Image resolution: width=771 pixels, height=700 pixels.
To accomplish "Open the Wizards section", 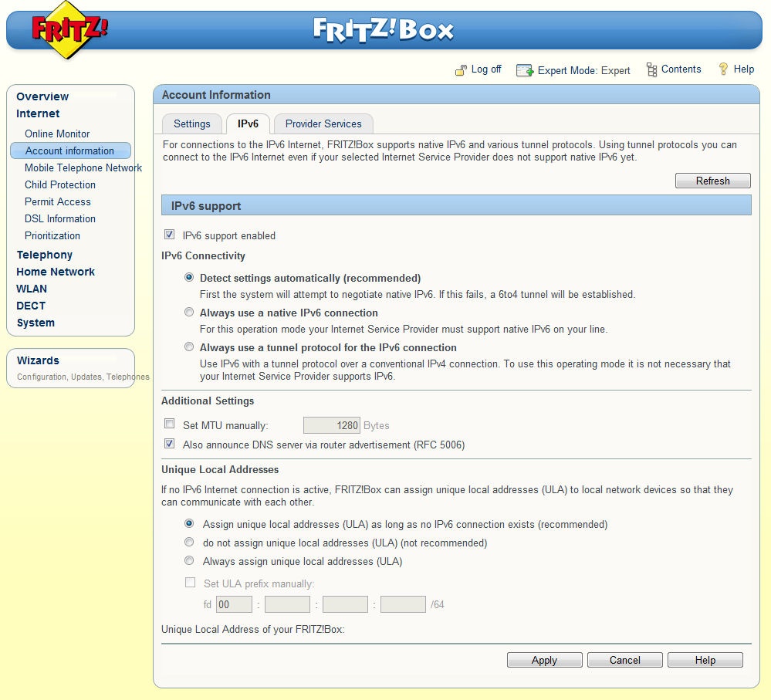I will tap(38, 360).
